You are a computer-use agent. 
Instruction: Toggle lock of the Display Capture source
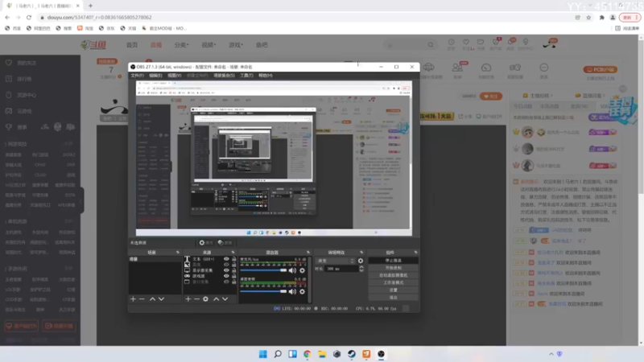233,270
